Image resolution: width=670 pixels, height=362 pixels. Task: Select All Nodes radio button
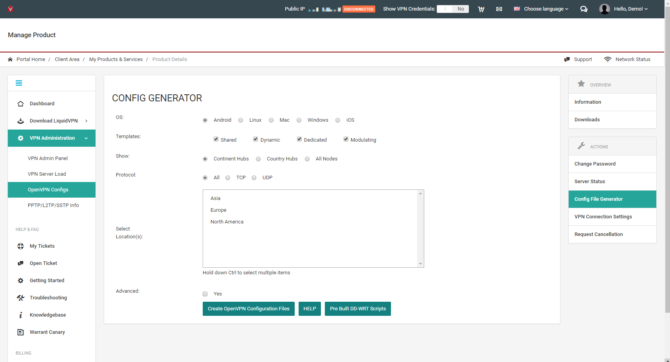click(307, 159)
